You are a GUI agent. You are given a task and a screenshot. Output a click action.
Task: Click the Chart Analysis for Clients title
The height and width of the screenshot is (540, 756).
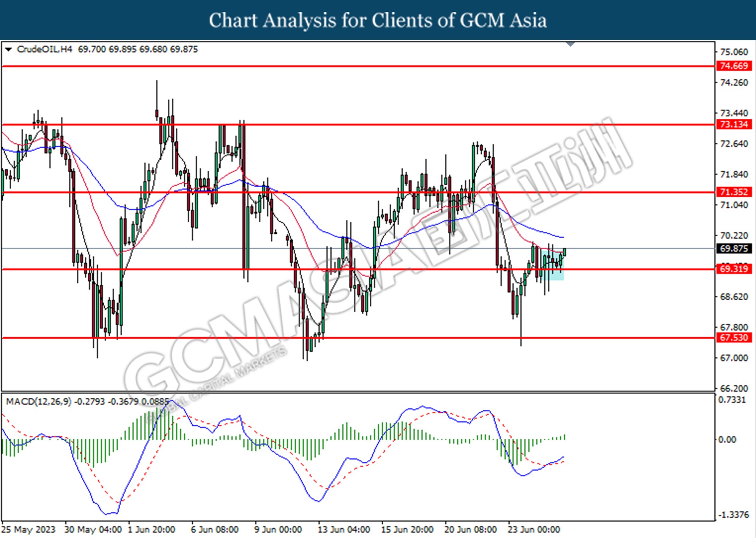378,20
